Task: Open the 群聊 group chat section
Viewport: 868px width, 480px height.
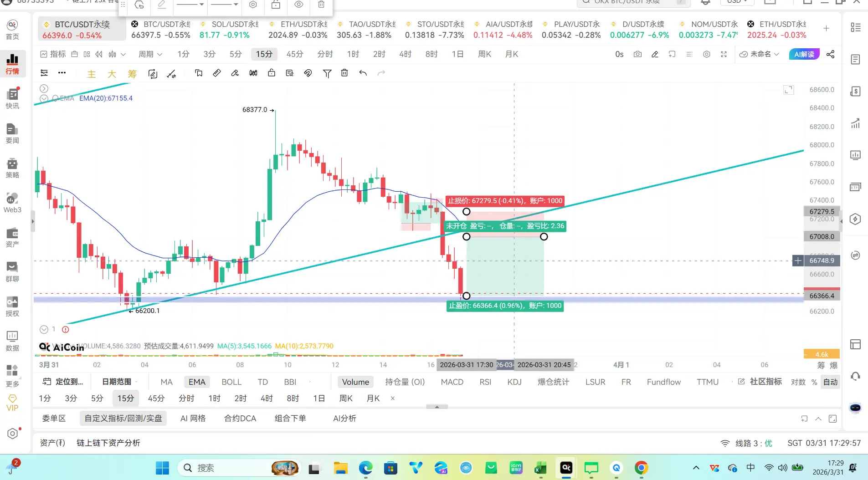Action: pyautogui.click(x=12, y=272)
